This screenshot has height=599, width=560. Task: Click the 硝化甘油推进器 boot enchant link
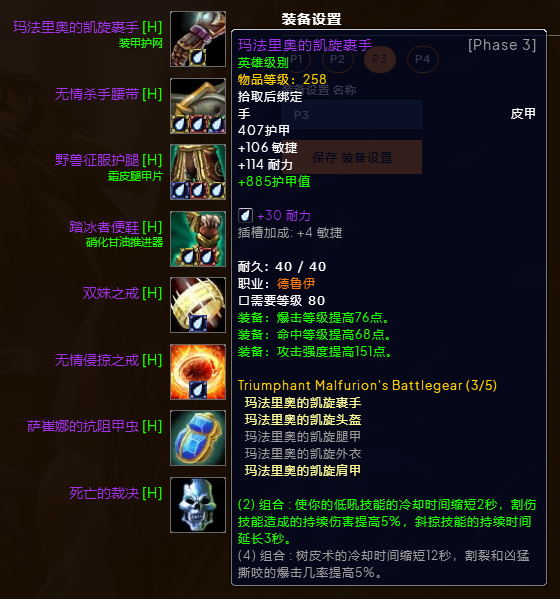125,242
